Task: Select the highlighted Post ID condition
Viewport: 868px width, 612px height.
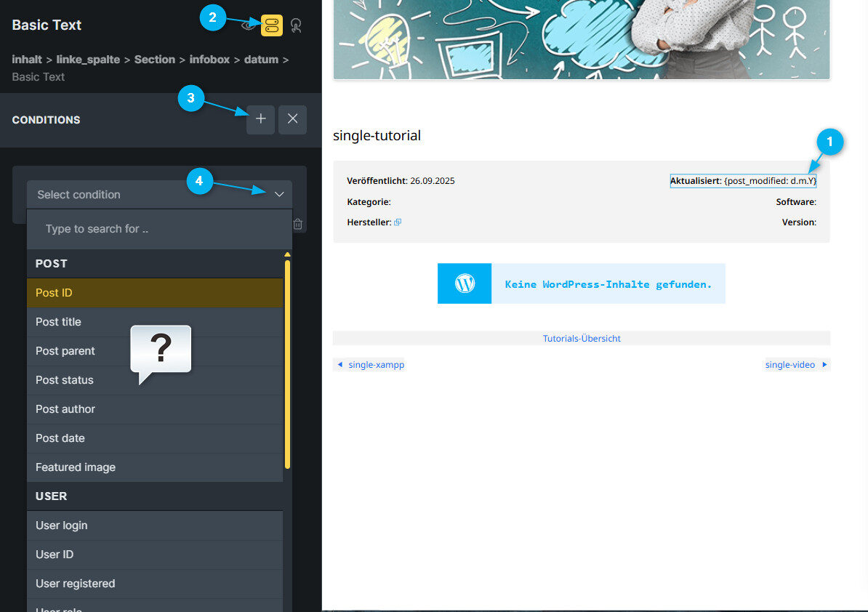Action: [154, 293]
